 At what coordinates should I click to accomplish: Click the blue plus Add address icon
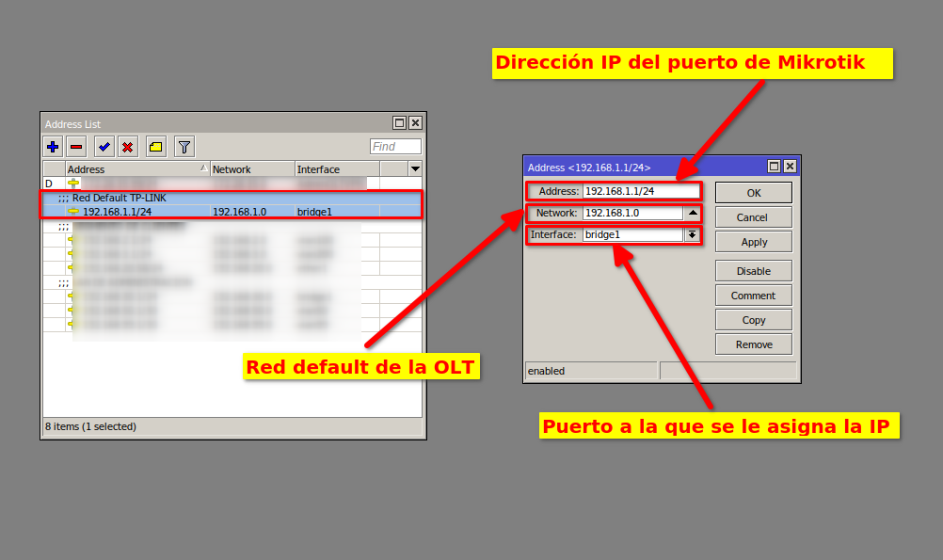click(53, 147)
